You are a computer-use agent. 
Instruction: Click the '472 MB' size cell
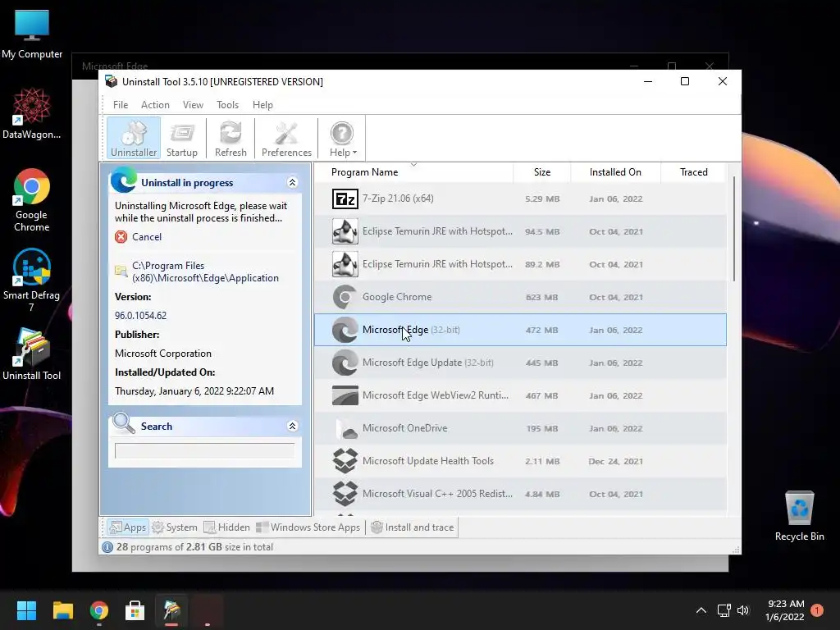click(x=541, y=330)
